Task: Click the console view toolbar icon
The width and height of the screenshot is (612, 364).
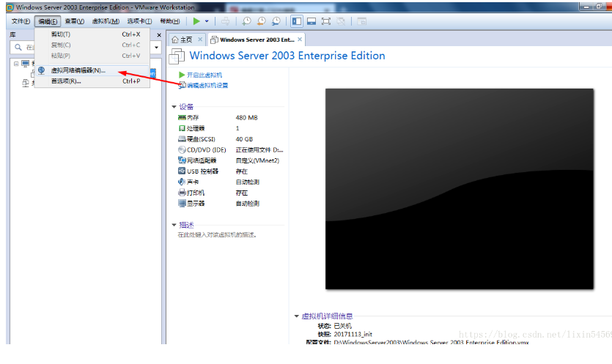Action: coord(362,21)
